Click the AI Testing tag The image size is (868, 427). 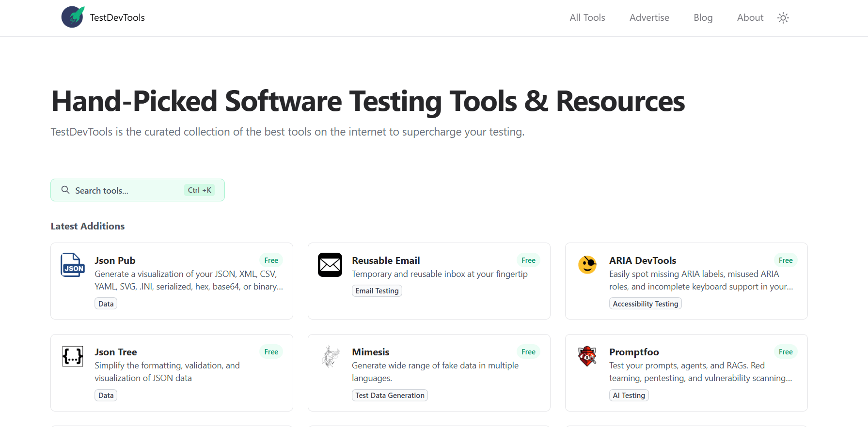coord(629,395)
